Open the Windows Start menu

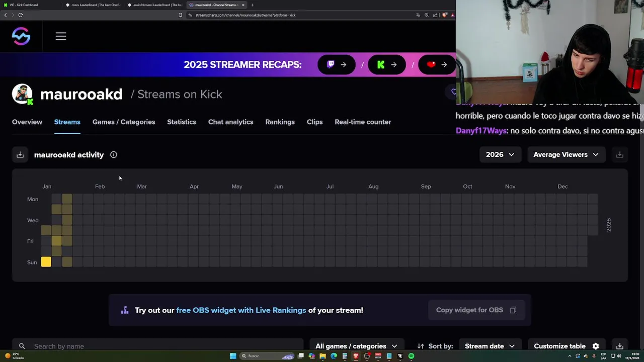click(233, 356)
